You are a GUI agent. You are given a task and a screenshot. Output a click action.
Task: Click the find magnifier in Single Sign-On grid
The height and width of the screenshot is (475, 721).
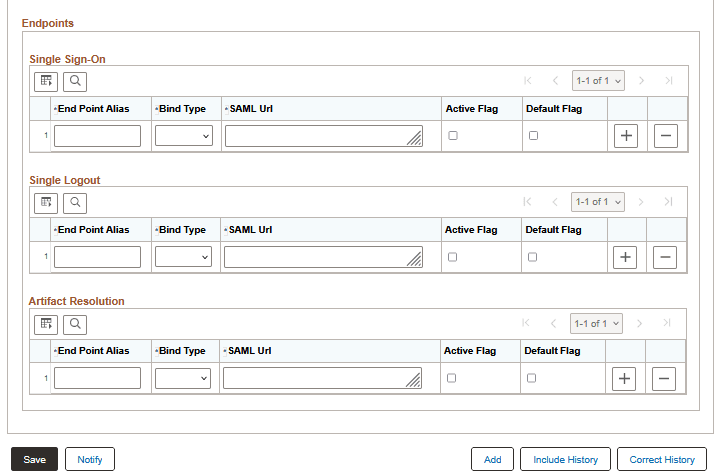pos(75,81)
